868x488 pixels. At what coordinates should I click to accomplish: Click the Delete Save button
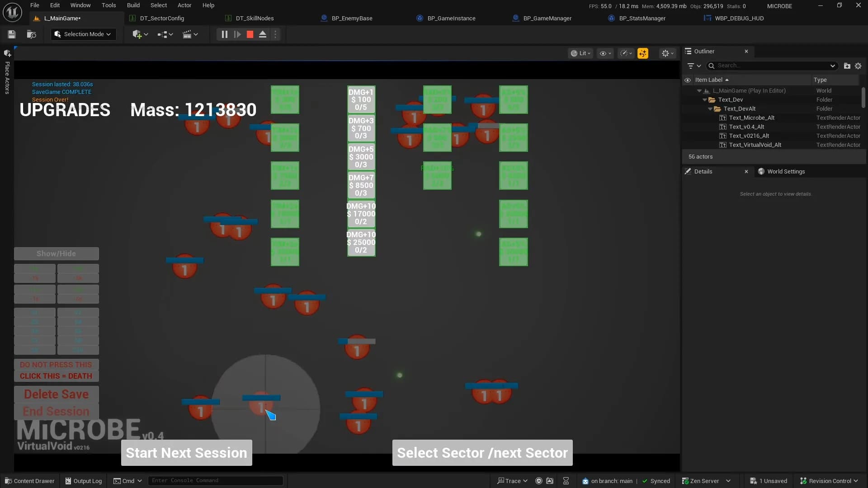click(x=57, y=394)
